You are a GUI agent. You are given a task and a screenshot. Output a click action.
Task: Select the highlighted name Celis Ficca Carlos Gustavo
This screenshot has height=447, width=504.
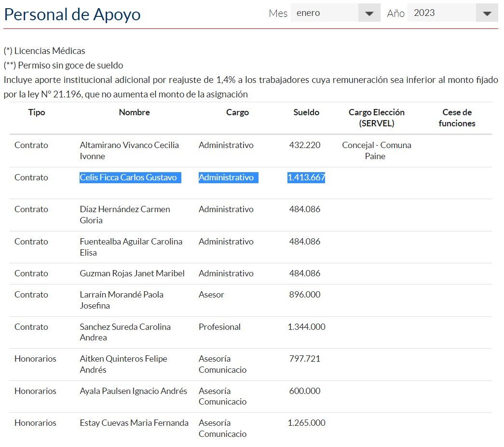[x=128, y=177]
